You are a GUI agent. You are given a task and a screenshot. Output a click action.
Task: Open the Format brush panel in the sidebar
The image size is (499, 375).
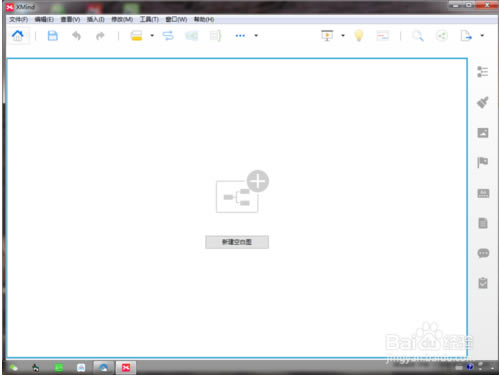[x=483, y=102]
